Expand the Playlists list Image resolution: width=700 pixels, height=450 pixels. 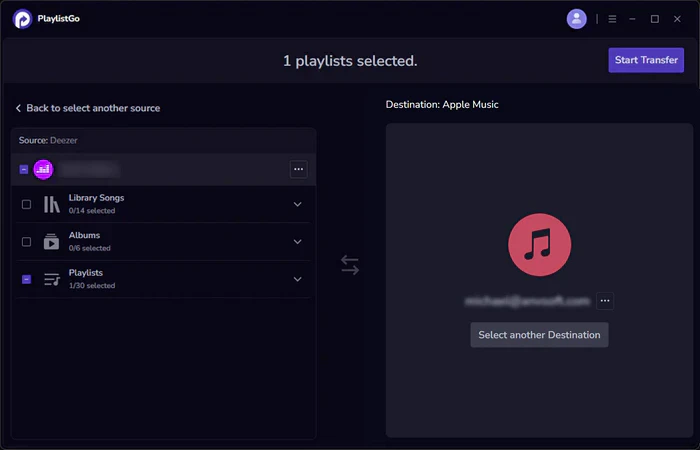(297, 279)
